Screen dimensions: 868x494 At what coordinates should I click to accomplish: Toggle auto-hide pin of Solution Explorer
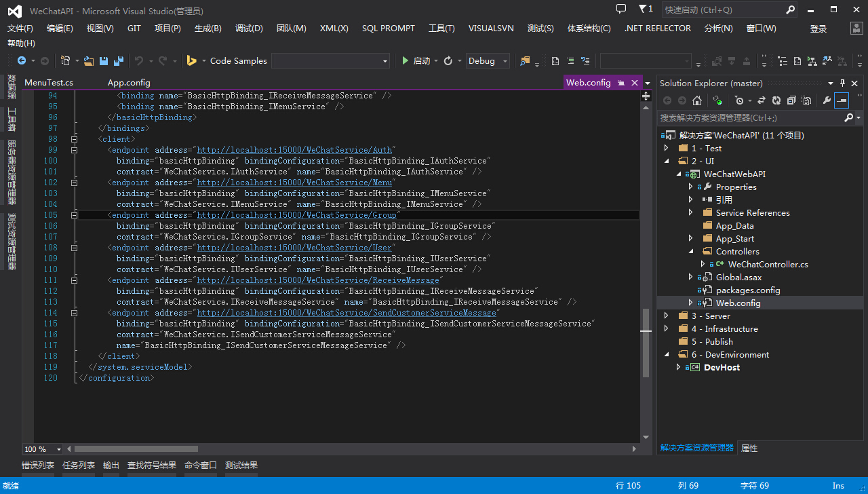[x=843, y=83]
